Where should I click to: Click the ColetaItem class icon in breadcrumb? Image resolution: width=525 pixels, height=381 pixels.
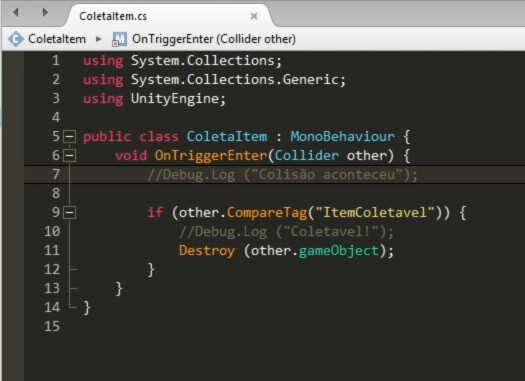(x=16, y=39)
